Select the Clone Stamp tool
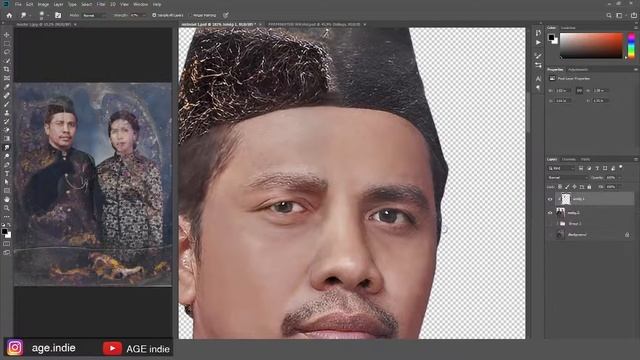This screenshot has height=360, width=640. [x=7, y=113]
